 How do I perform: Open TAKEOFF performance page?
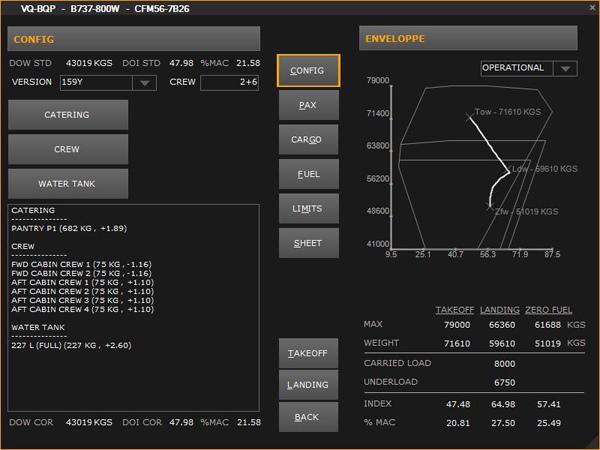[x=308, y=354]
